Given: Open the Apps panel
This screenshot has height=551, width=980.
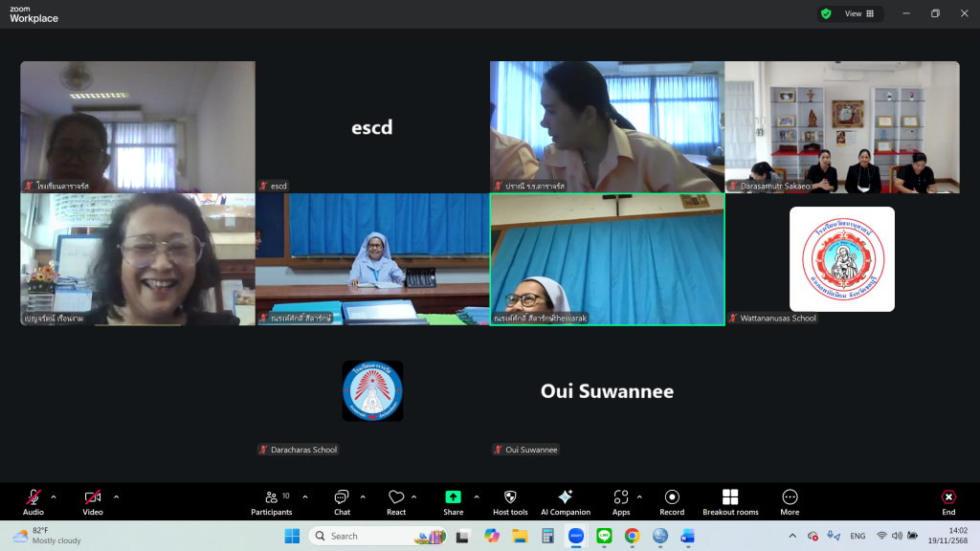Looking at the screenshot, I should pyautogui.click(x=621, y=501).
